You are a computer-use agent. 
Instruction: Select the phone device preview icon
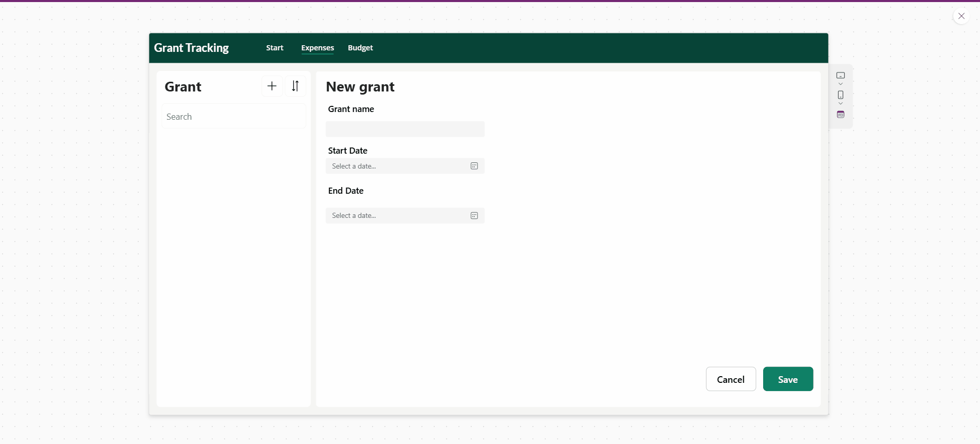pyautogui.click(x=841, y=95)
